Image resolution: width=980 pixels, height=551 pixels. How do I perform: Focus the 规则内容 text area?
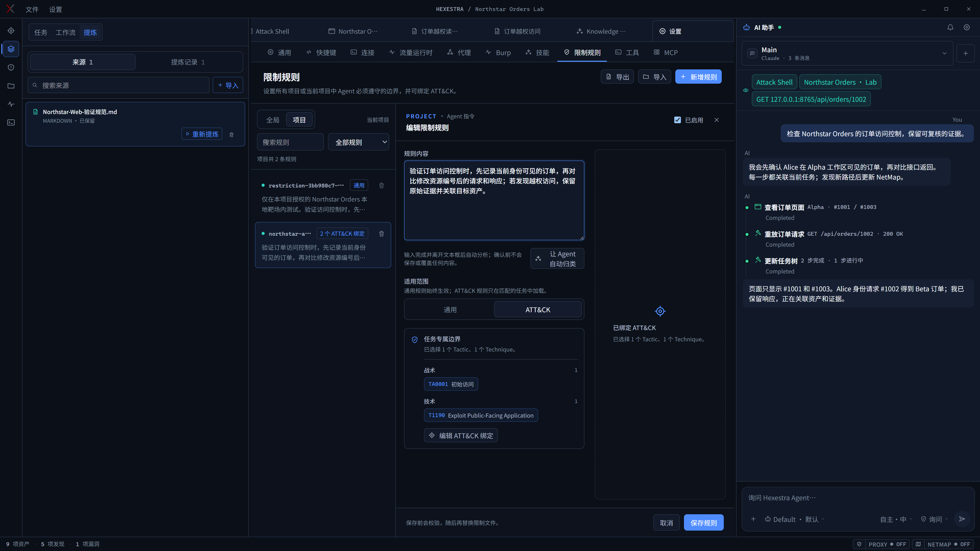(x=494, y=201)
